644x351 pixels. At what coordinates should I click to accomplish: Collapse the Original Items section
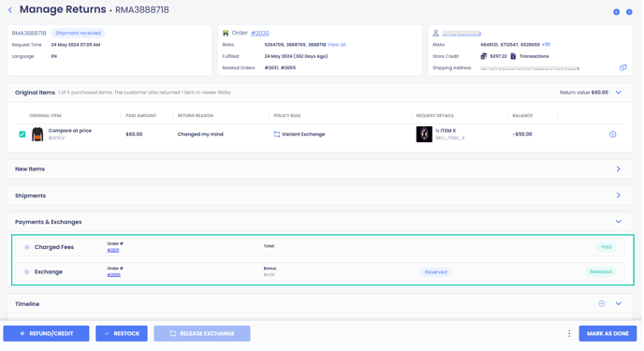619,93
